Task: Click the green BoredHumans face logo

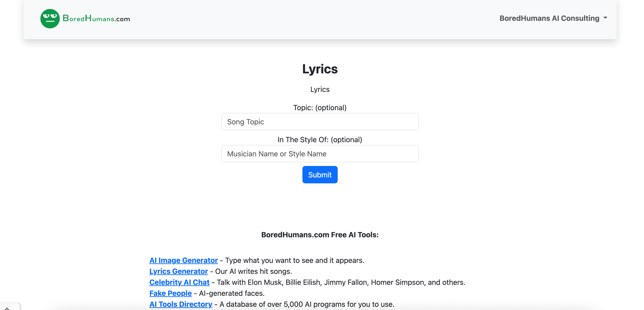Action: (x=50, y=18)
